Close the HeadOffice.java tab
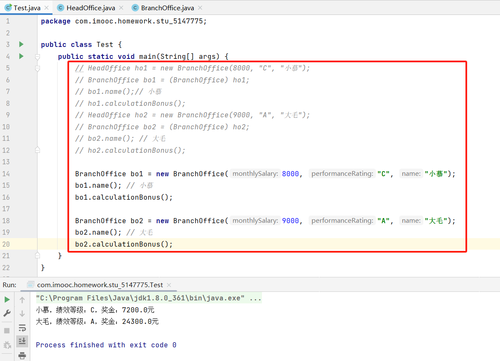 click(121, 8)
